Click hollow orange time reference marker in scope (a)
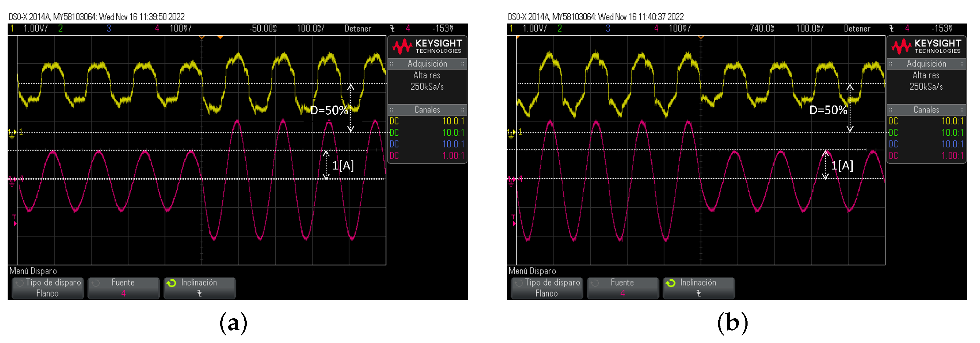The image size is (980, 343). coord(202,37)
